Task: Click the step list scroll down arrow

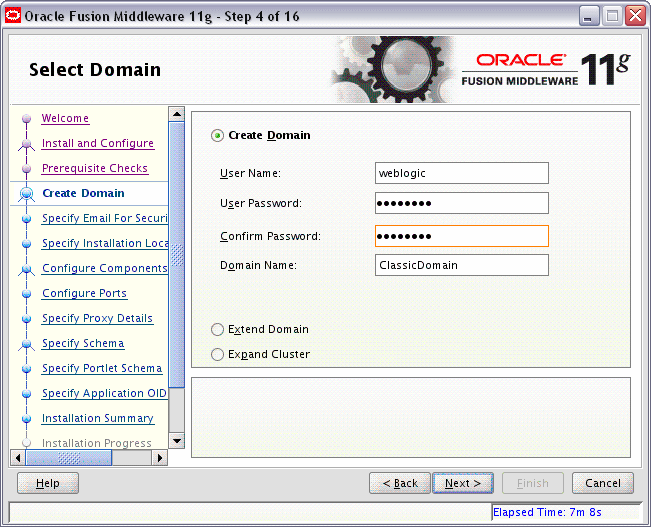Action: [177, 441]
